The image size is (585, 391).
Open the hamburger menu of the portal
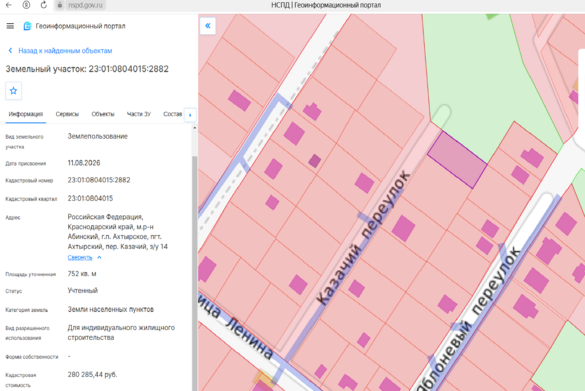pyautogui.click(x=10, y=26)
